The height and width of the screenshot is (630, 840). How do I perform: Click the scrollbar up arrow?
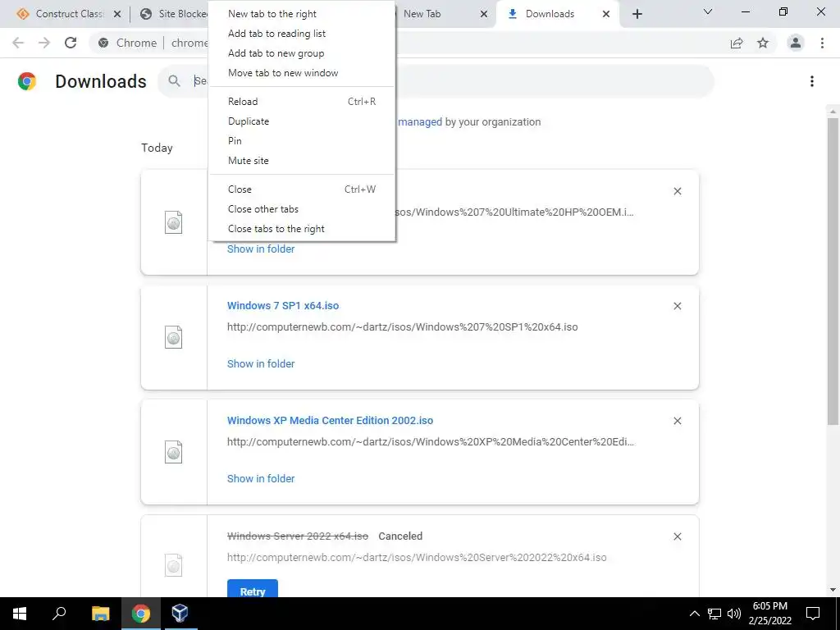[833, 112]
